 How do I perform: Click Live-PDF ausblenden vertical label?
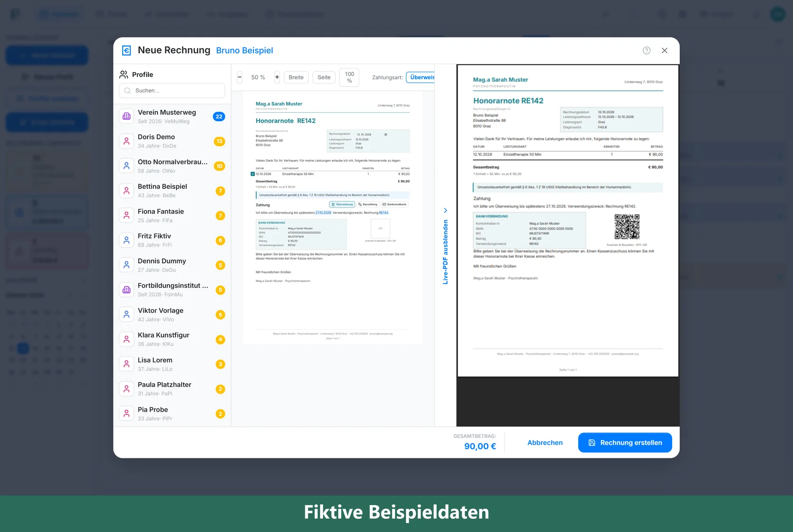445,252
